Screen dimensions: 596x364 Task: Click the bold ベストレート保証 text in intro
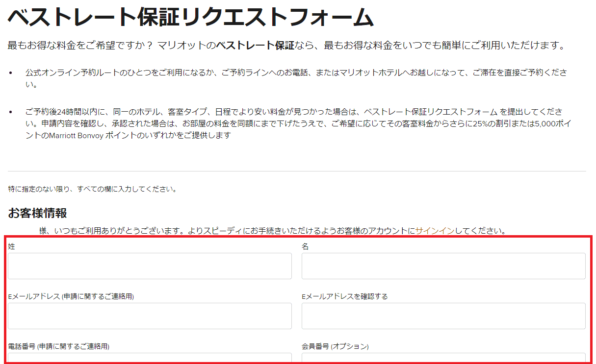pos(255,46)
